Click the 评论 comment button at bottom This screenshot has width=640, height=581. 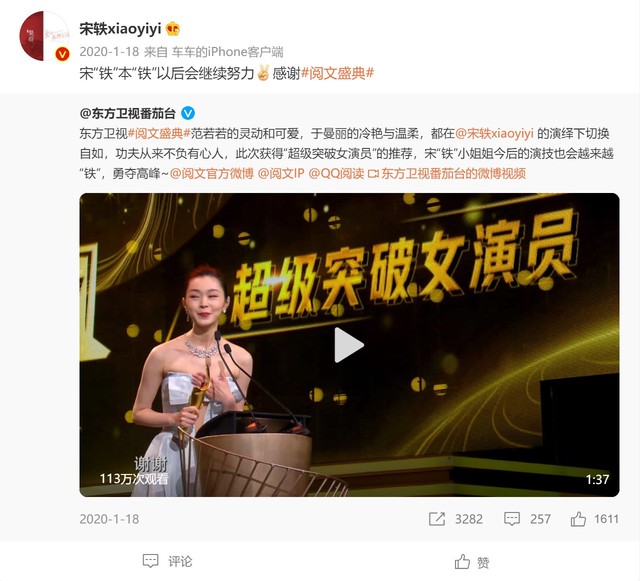click(x=167, y=561)
